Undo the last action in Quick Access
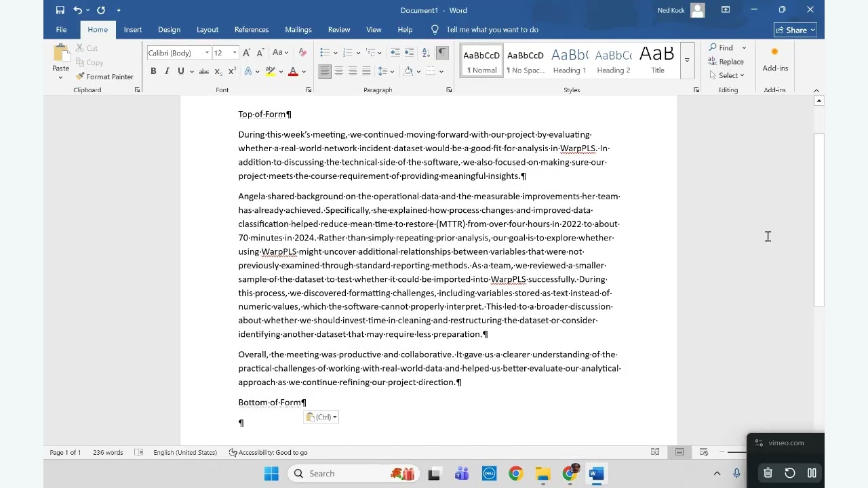The width and height of the screenshot is (868, 488). pos(77,10)
